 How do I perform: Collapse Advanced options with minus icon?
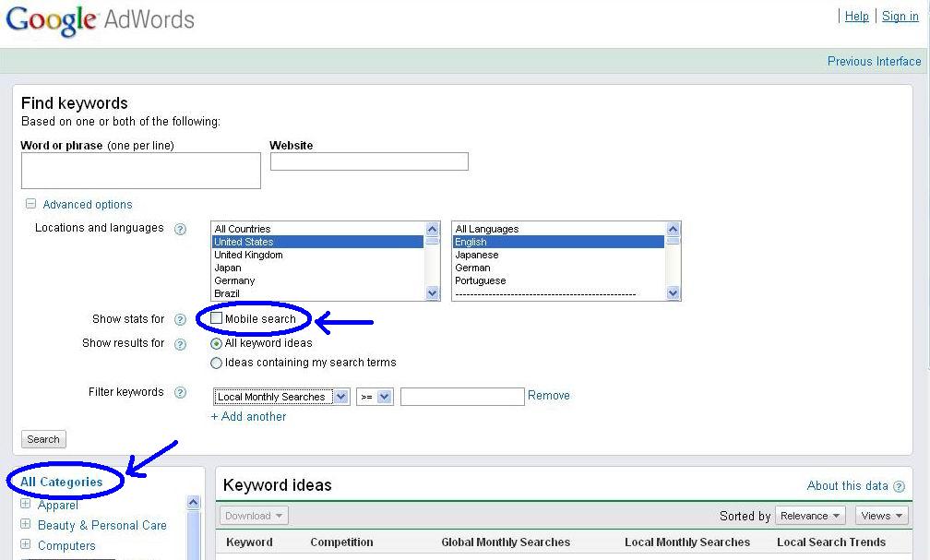coord(30,204)
